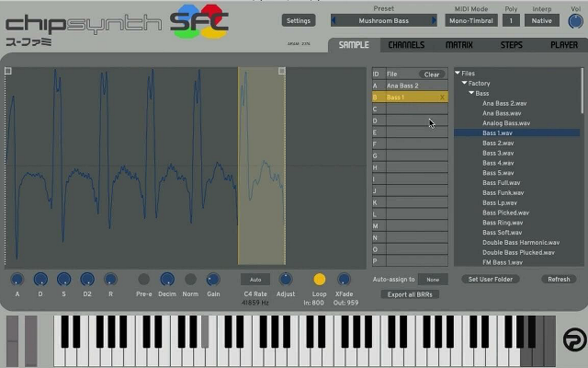The width and height of the screenshot is (588, 368).
Task: Select empty sample slot C
Action: tap(410, 109)
